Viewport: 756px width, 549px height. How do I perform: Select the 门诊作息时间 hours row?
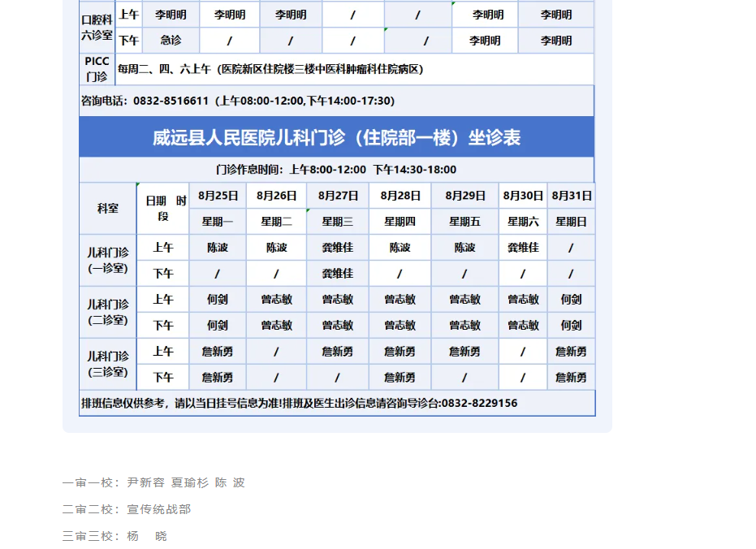click(x=336, y=170)
